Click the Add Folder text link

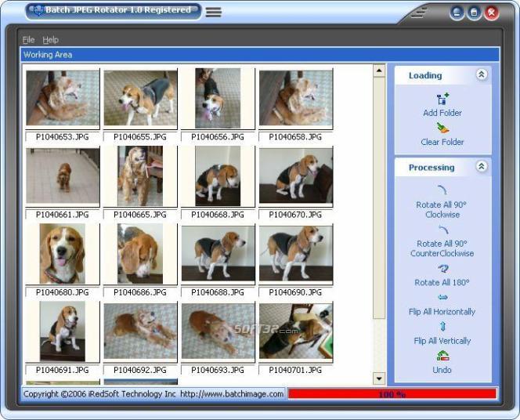pos(442,113)
